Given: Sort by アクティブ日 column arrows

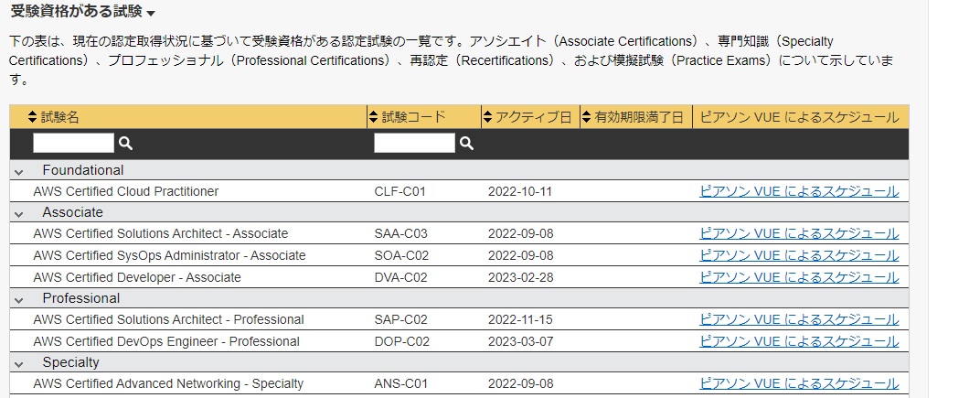Looking at the screenshot, I should pyautogui.click(x=487, y=117).
